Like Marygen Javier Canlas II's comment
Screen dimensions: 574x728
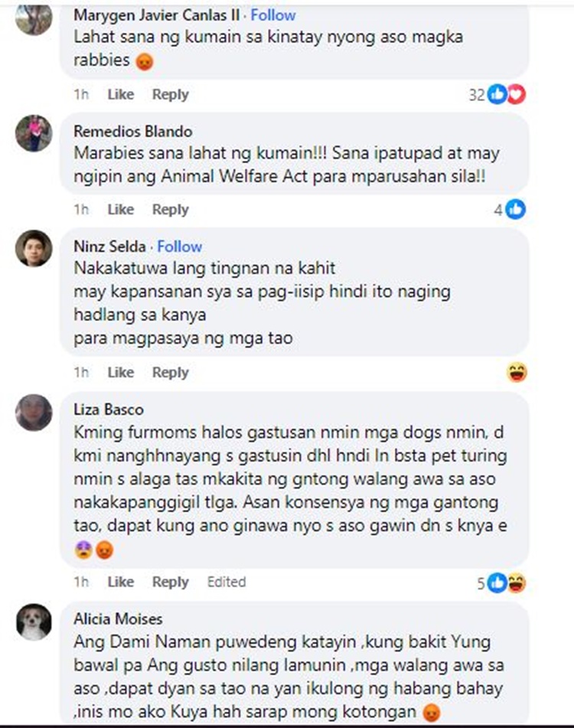coord(121,94)
